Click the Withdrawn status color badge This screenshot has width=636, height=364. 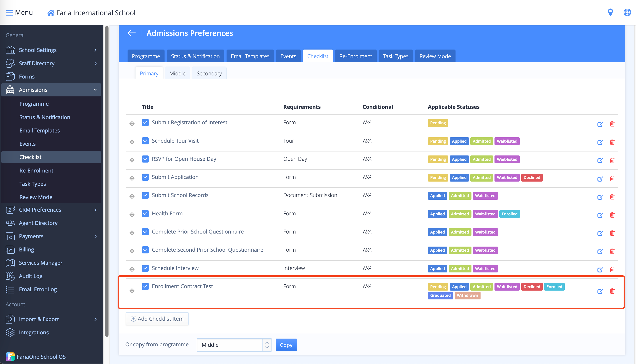467,295
